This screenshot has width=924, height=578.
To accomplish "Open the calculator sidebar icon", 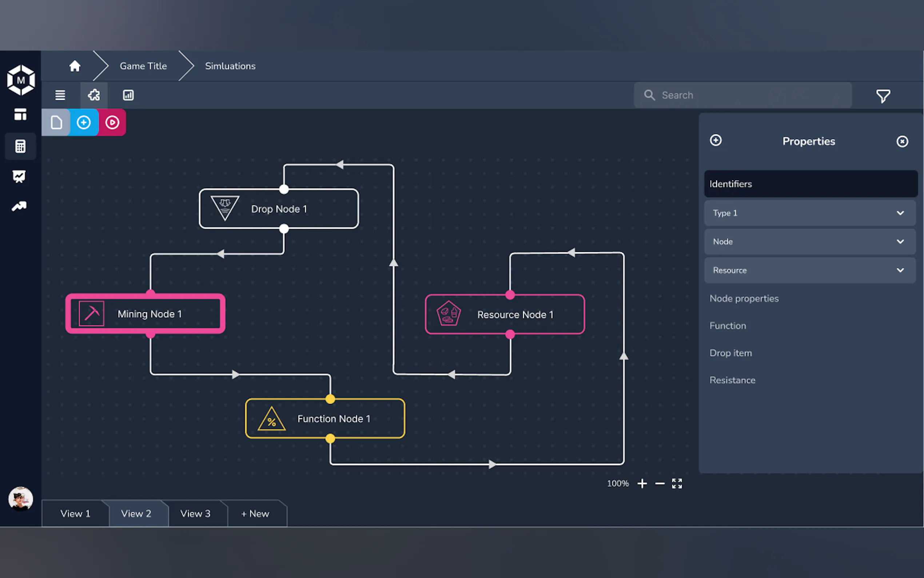I will (20, 146).
